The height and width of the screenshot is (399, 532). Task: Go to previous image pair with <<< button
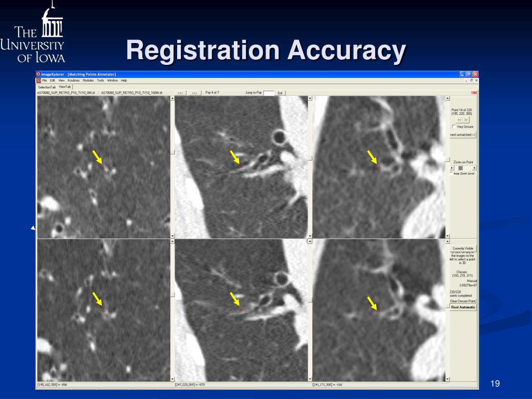[x=180, y=93]
